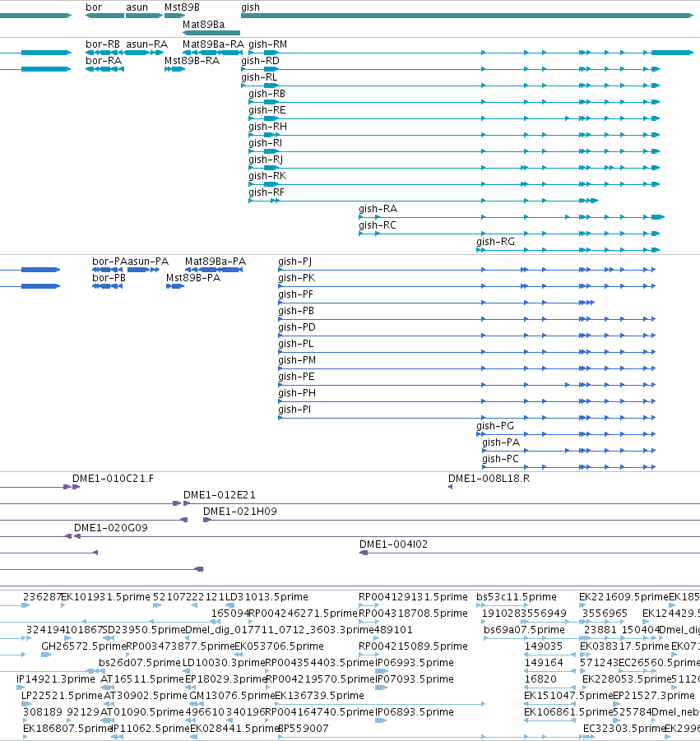Select the asun-PA protein label
Viewport: 700px width, 741px height.
(148, 262)
